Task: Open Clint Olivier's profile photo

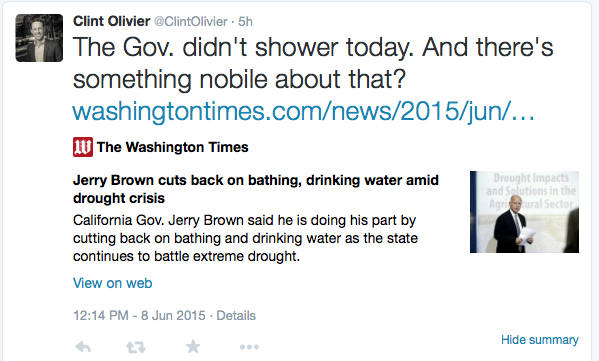Action: pos(39,38)
